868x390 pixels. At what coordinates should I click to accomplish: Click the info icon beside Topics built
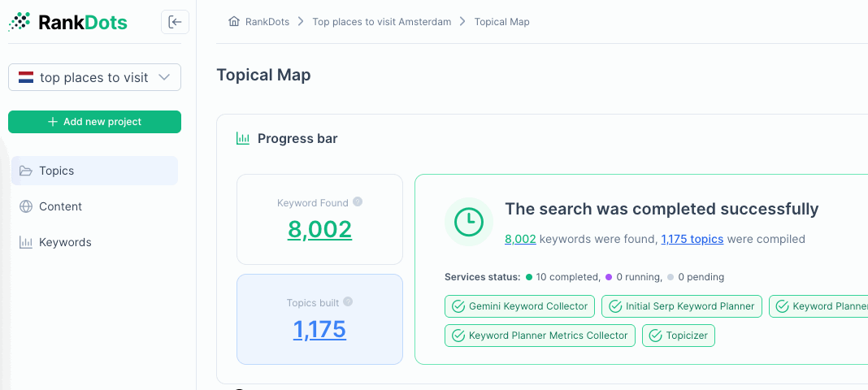[x=348, y=302]
